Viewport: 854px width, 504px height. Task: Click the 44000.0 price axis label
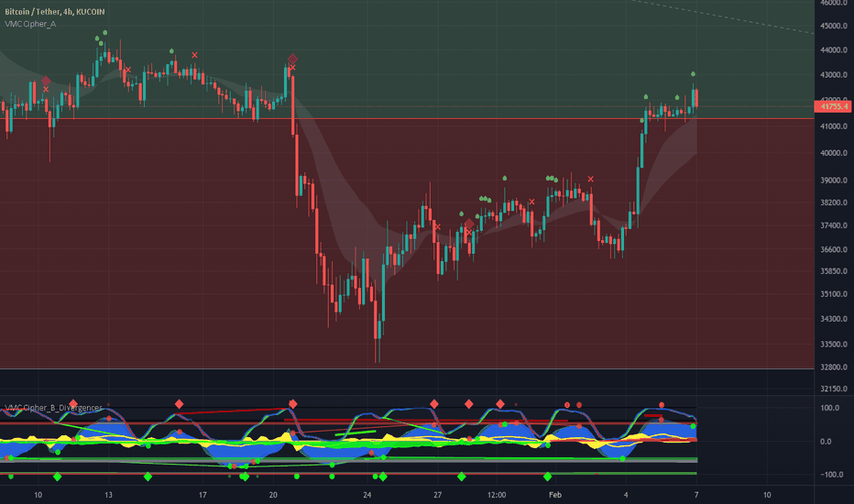(x=833, y=50)
